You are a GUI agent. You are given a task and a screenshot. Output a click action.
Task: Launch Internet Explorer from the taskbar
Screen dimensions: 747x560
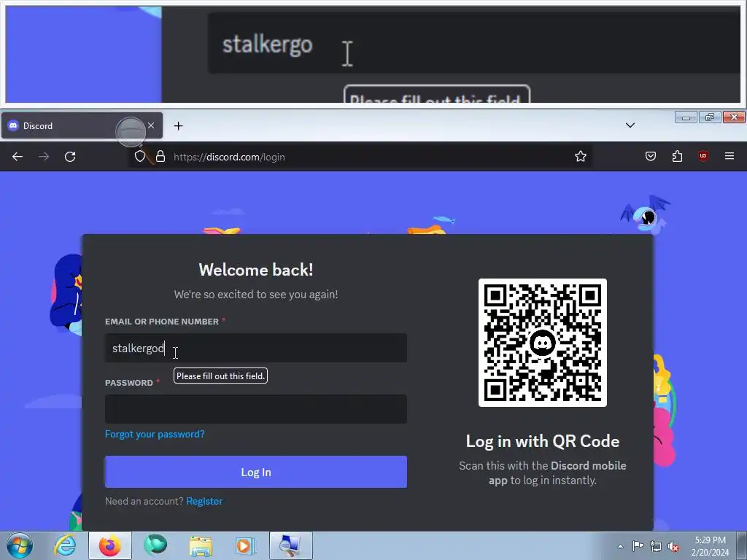[65, 545]
